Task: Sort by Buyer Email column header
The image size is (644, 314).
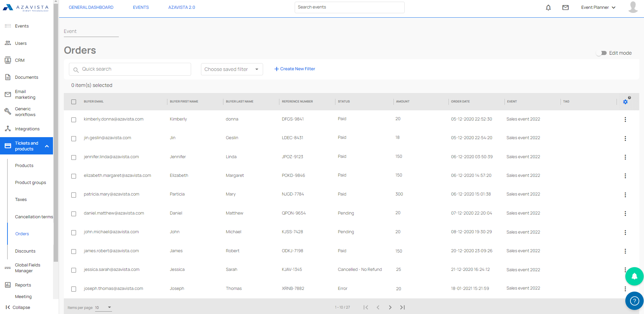Action: [94, 101]
